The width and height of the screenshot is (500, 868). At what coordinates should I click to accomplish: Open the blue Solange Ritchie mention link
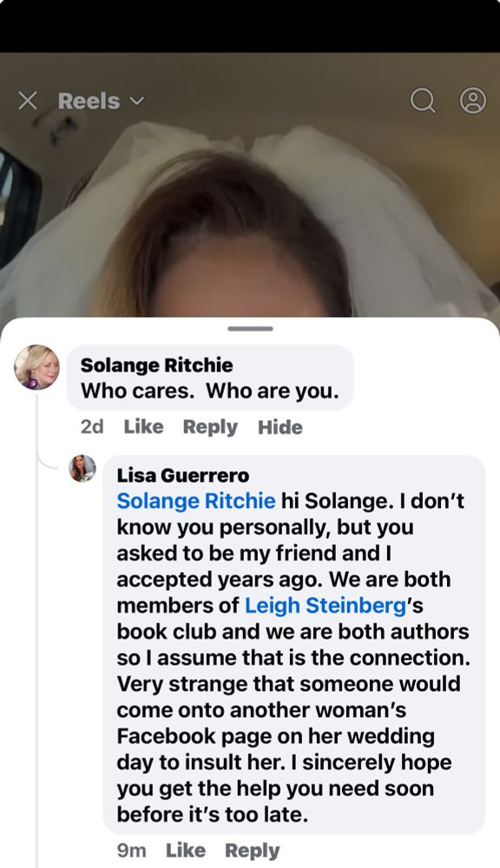(x=196, y=501)
